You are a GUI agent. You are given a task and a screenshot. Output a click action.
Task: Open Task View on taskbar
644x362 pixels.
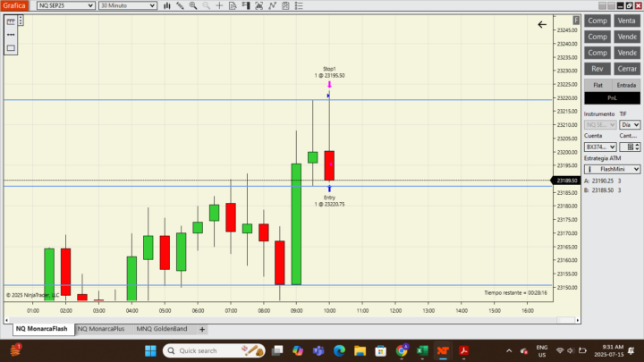tap(277, 351)
